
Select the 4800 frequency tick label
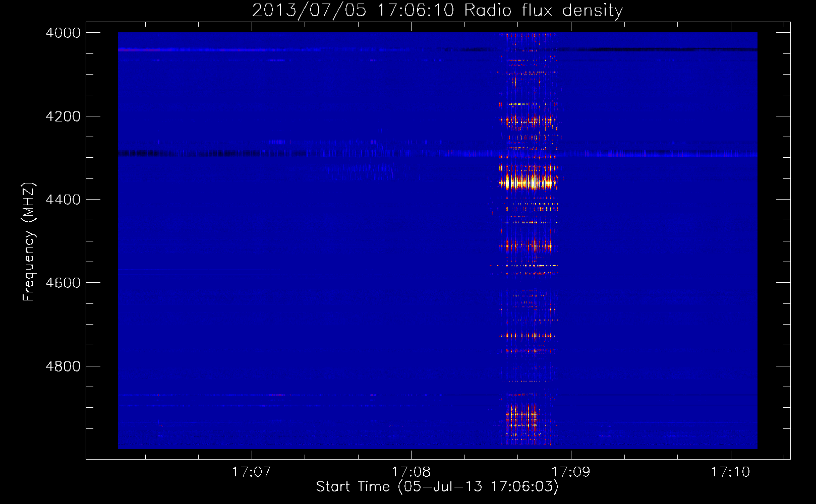(x=63, y=366)
